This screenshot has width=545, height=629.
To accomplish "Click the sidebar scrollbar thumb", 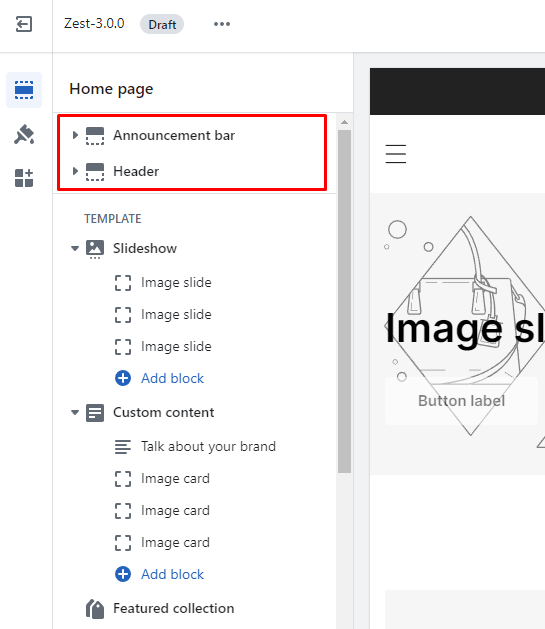I will [344, 301].
